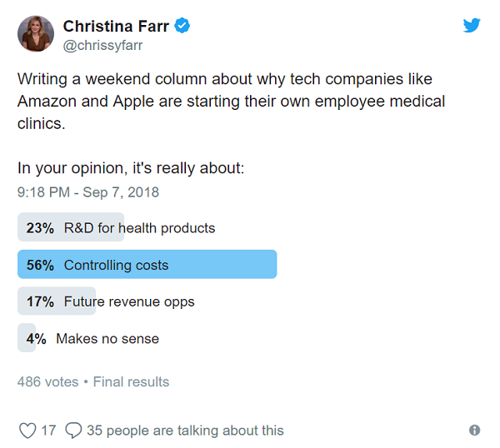Open the 9:18 PM - Sep 7, 2018 timestamp
The width and height of the screenshot is (500, 448).
tap(88, 192)
